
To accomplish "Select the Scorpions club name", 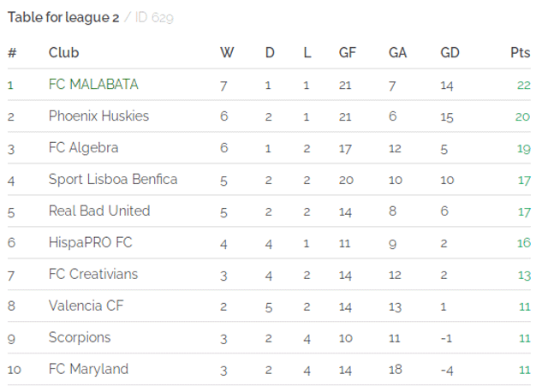I will [80, 337].
